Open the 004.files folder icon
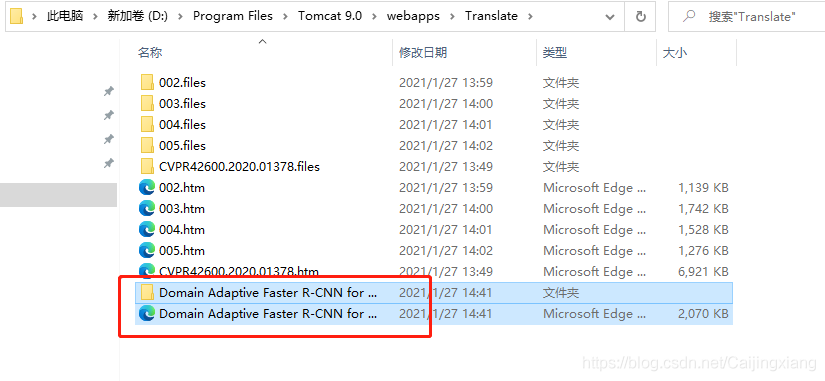The width and height of the screenshot is (825, 381). (147, 125)
